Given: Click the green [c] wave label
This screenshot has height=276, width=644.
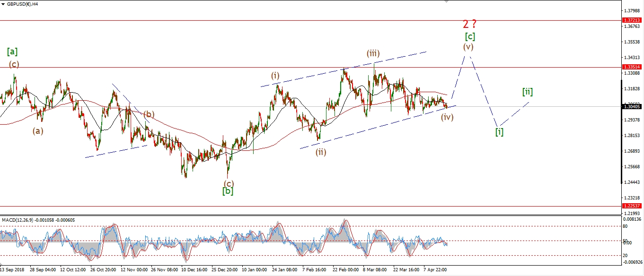Looking at the screenshot, I should 469,36.
